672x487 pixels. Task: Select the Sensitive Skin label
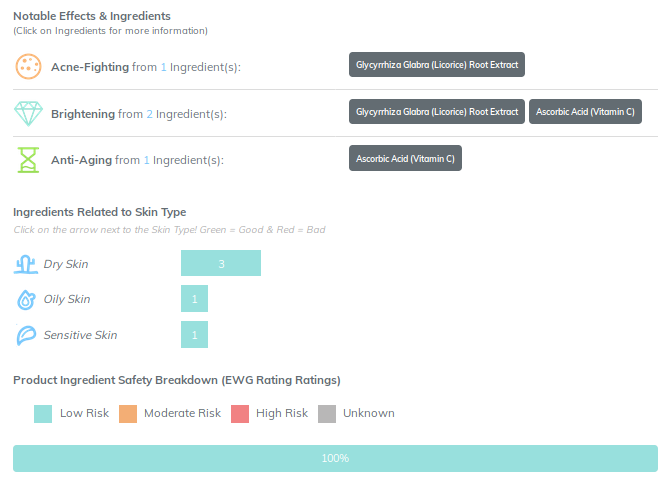tap(80, 335)
